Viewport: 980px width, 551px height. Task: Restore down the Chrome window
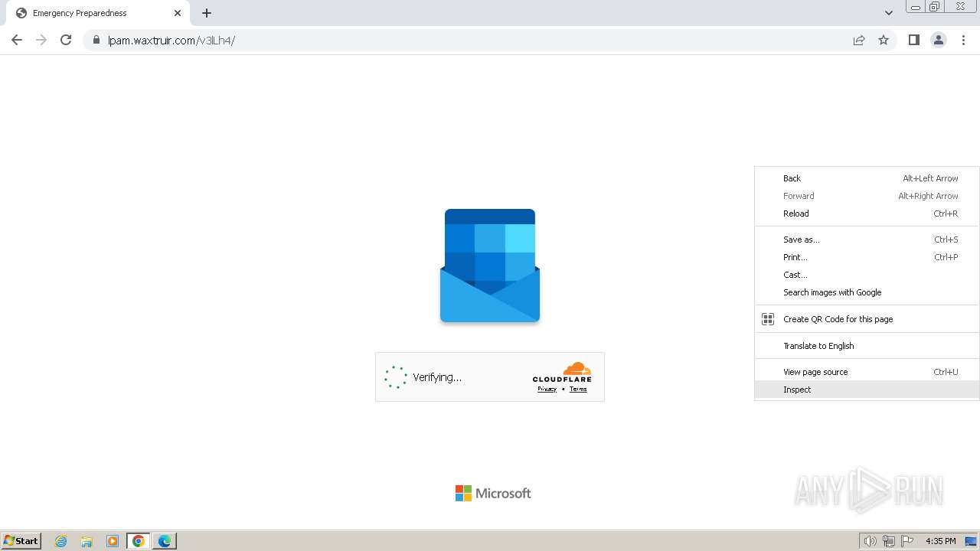(x=935, y=7)
